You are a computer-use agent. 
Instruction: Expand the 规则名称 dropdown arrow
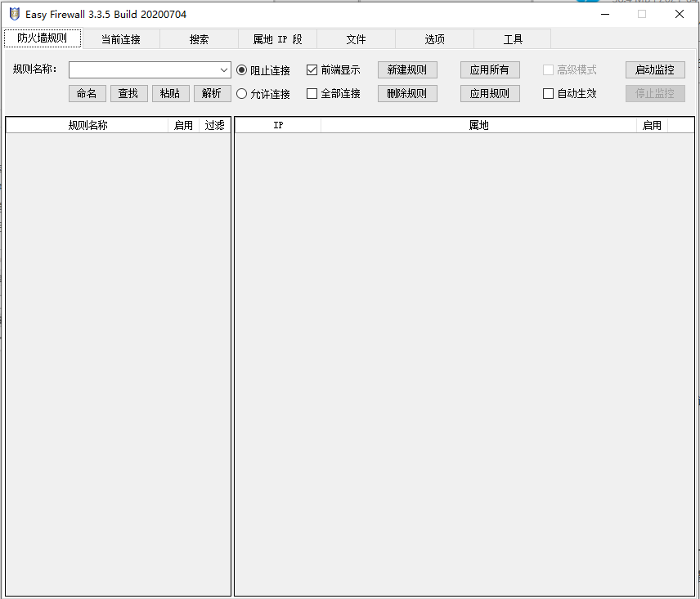(x=224, y=70)
